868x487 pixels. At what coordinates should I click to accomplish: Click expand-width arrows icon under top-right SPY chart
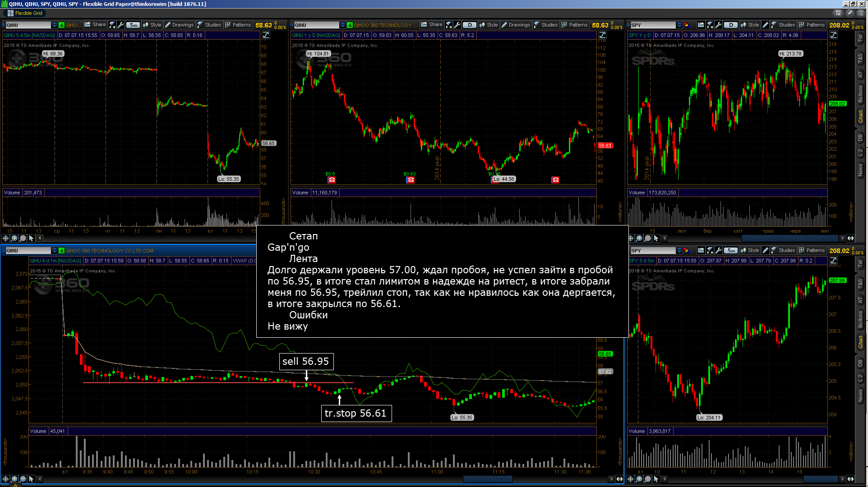pyautogui.click(x=850, y=238)
